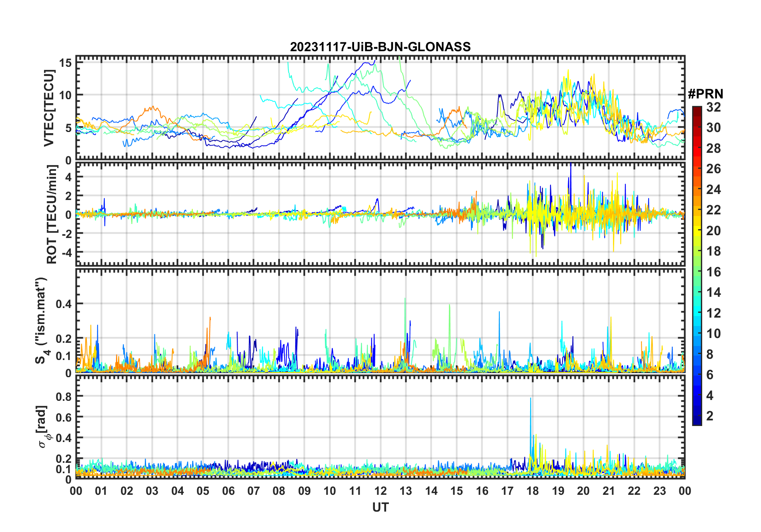
Task: Pick the PRN colorbar tick label 12
Action: coord(713,313)
